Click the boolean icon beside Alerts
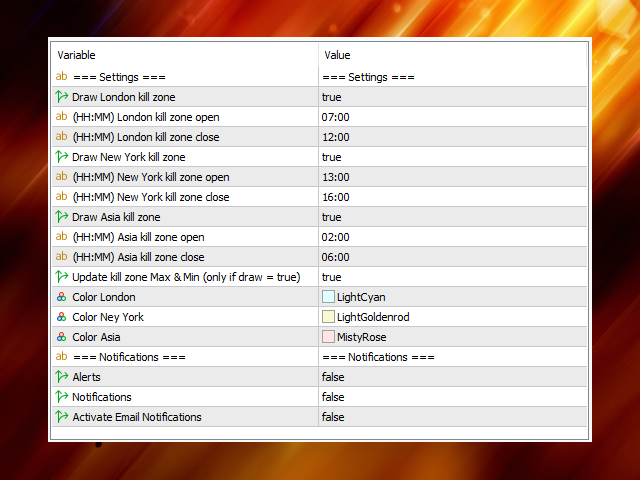Image resolution: width=640 pixels, height=480 pixels. pos(61,377)
